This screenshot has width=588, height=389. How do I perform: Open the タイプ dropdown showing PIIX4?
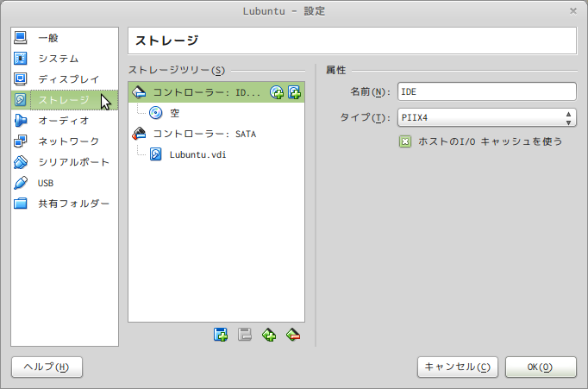(487, 117)
